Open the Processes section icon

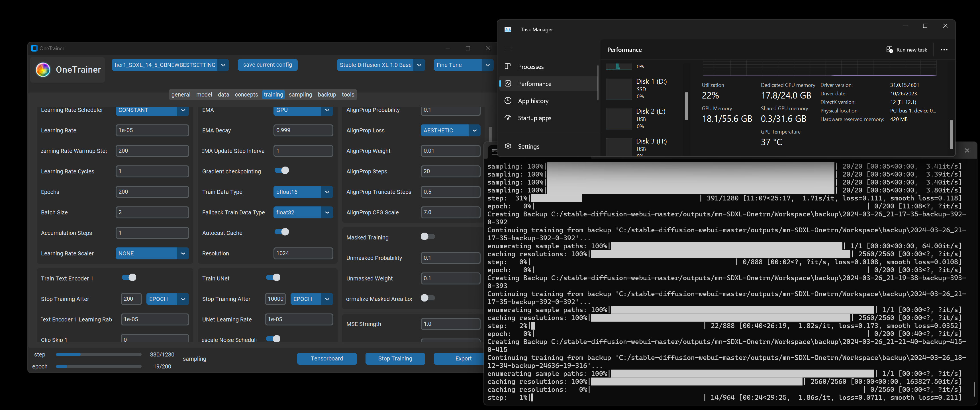pos(507,67)
